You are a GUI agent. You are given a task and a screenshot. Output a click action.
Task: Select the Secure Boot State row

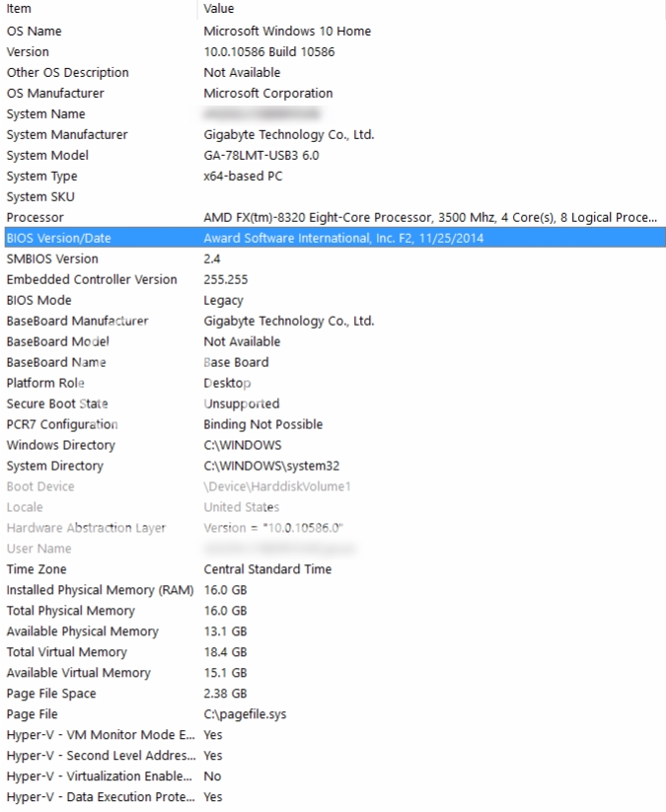coord(57,404)
